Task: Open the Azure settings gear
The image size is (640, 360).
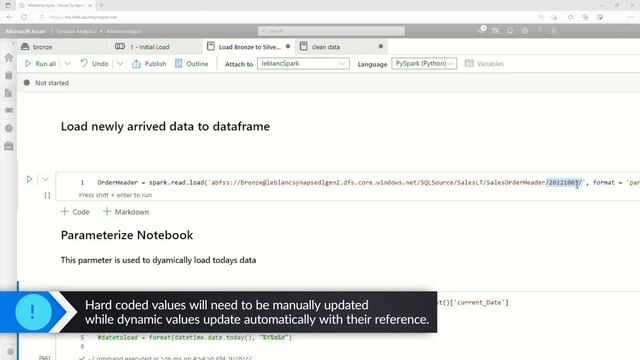Action: coord(525,31)
